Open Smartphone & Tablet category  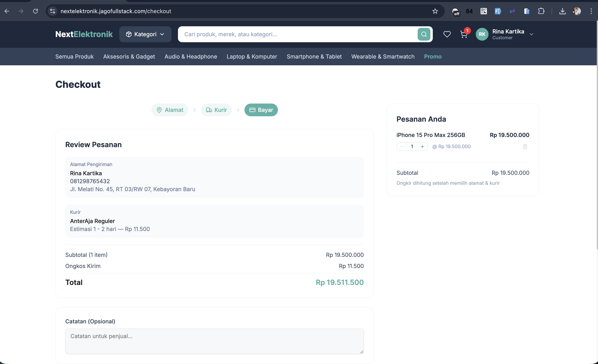point(314,57)
